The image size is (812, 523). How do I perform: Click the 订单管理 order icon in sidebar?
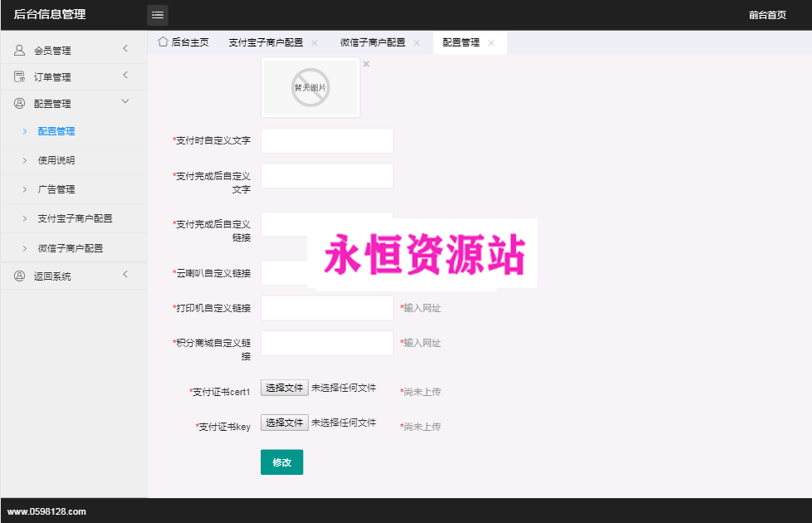(x=19, y=77)
